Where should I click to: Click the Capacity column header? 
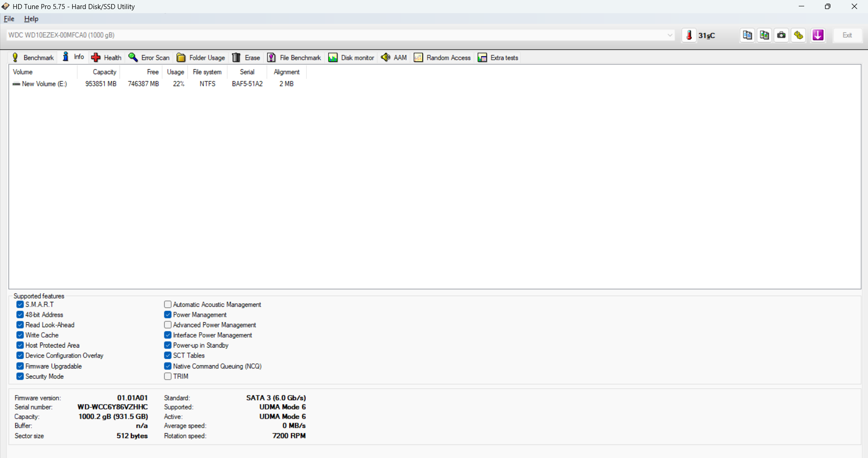(104, 72)
